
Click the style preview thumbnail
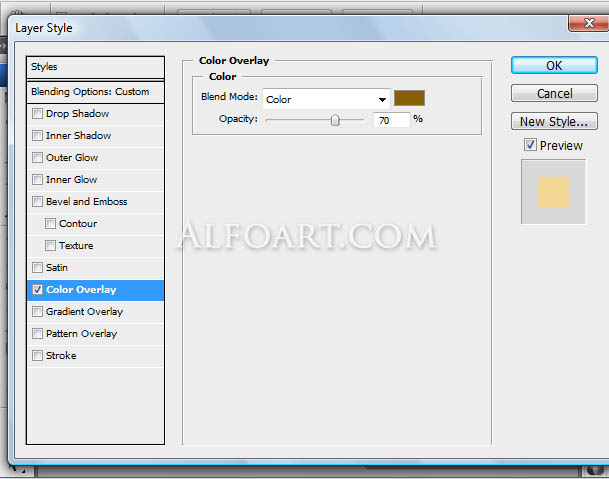click(x=553, y=192)
